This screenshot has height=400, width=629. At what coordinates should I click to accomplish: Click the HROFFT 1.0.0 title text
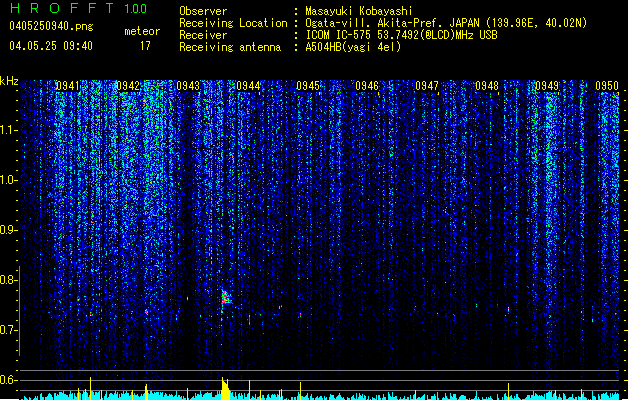(x=79, y=8)
